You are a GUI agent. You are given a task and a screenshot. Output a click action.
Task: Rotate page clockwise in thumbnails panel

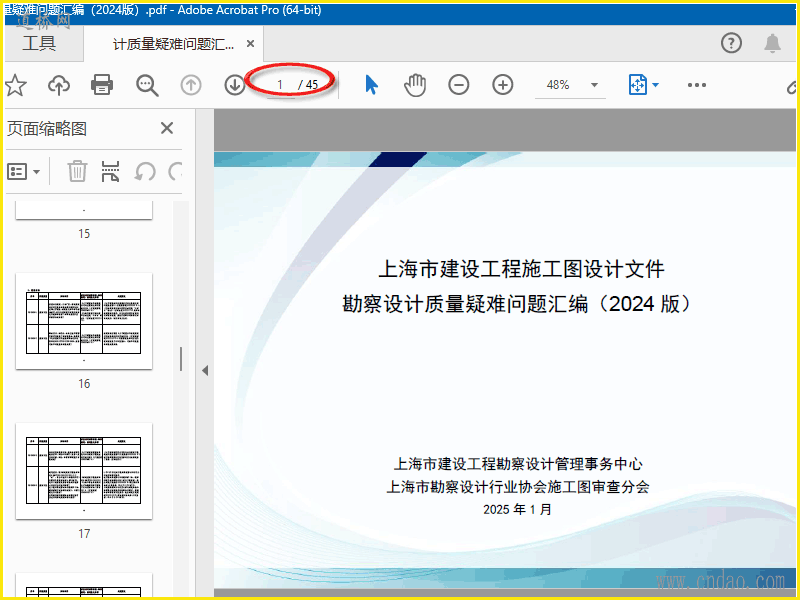coord(175,171)
